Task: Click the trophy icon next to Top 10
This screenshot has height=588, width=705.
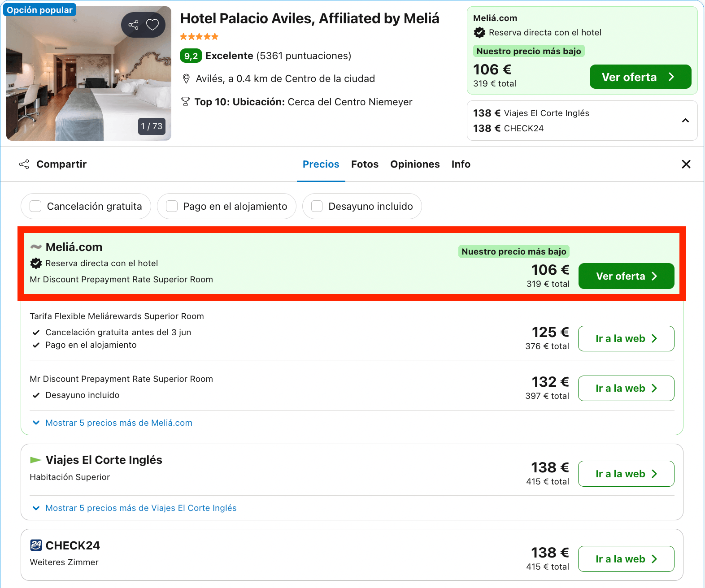Action: [185, 102]
